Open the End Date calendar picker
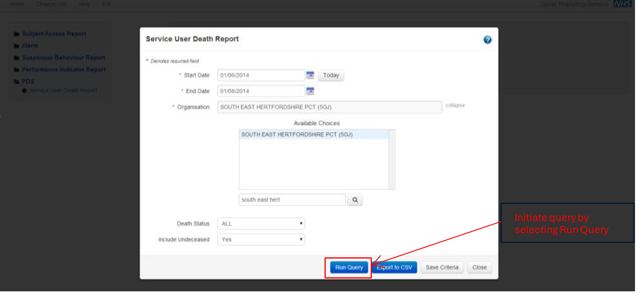This screenshot has height=305, width=644. 310,91
